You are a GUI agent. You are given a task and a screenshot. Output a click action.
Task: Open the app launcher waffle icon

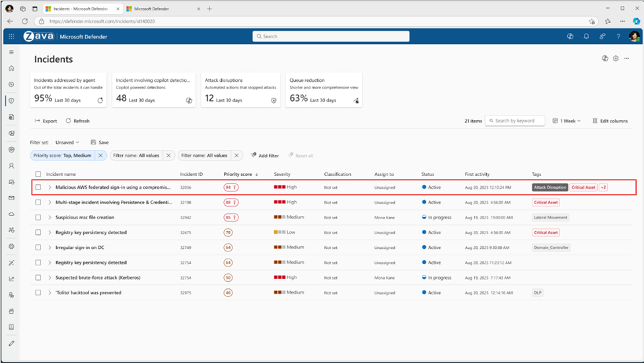coord(11,36)
